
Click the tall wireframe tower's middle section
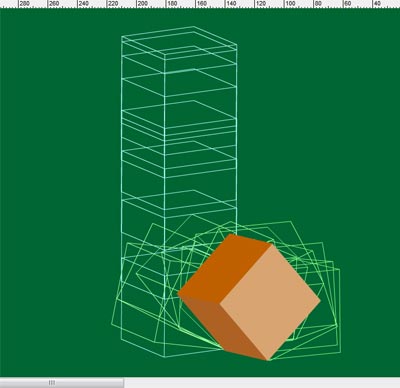click(179, 140)
